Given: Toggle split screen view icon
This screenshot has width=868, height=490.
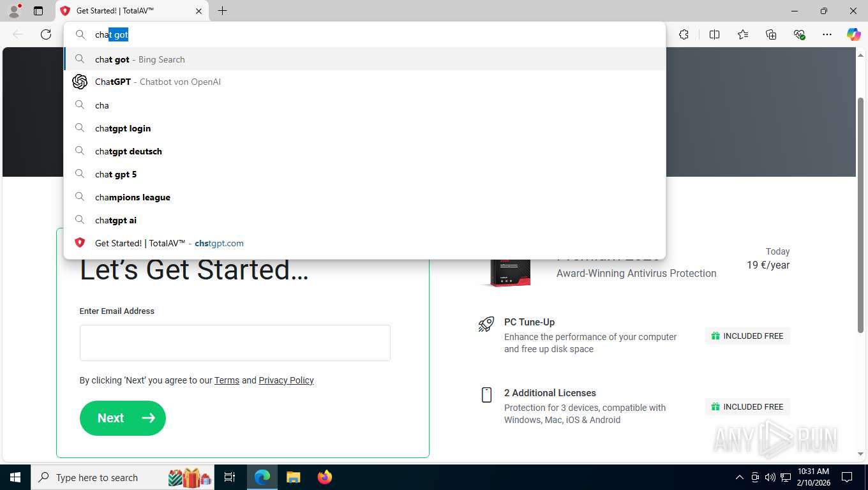Looking at the screenshot, I should (x=714, y=34).
